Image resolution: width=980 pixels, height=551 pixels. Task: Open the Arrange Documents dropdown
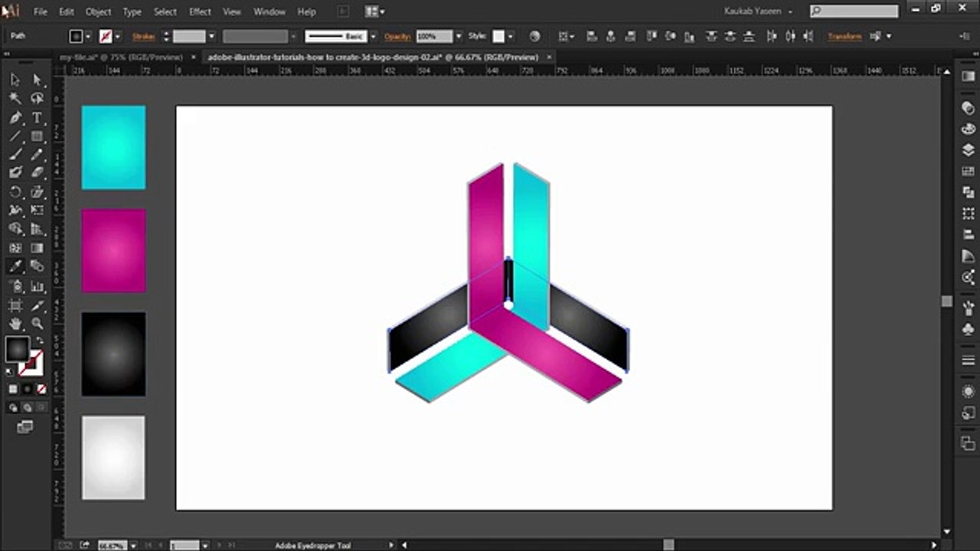(x=374, y=11)
